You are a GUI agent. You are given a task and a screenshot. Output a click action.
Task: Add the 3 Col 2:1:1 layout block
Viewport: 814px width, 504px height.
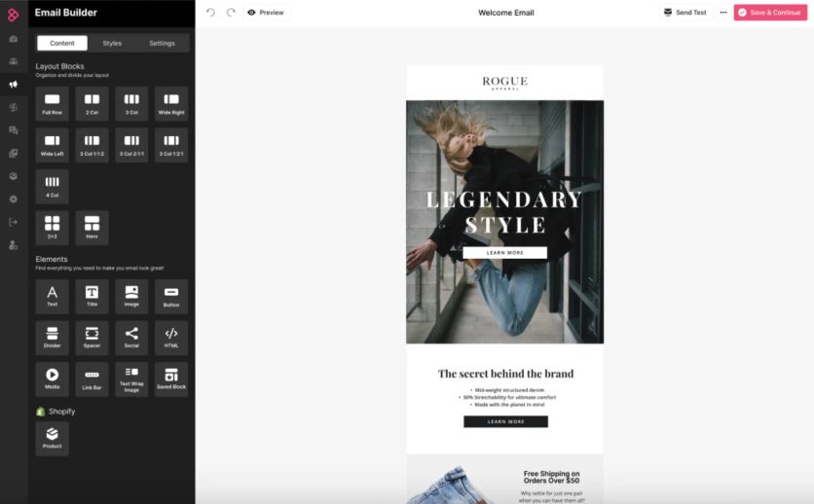point(131,145)
